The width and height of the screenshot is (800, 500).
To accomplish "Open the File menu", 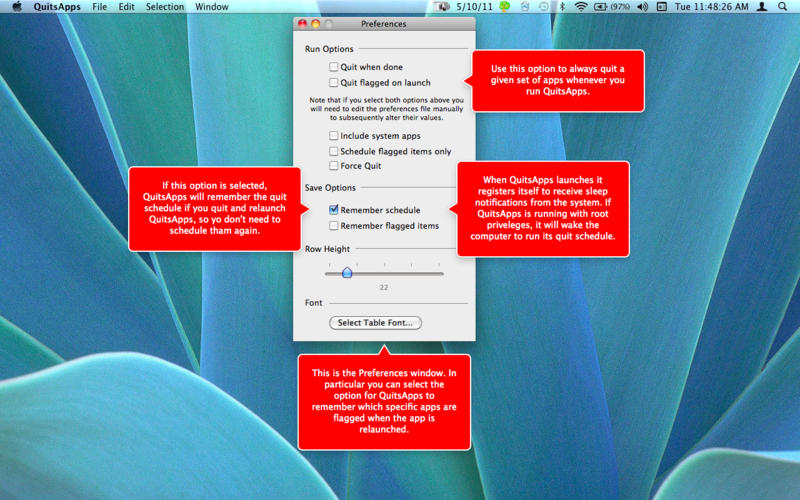I will (x=99, y=7).
